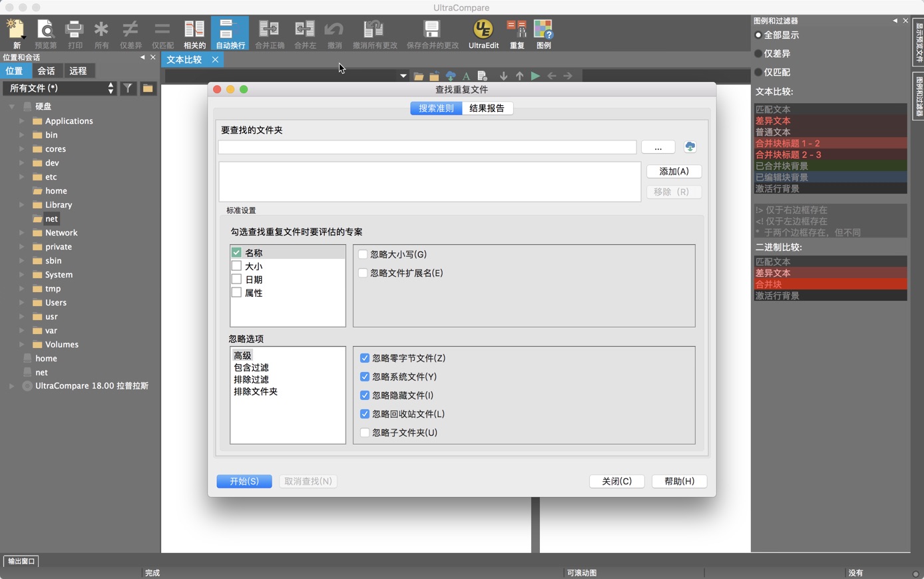924x579 pixels.
Task: Open the 远程 sidebar tab
Action: (x=78, y=71)
